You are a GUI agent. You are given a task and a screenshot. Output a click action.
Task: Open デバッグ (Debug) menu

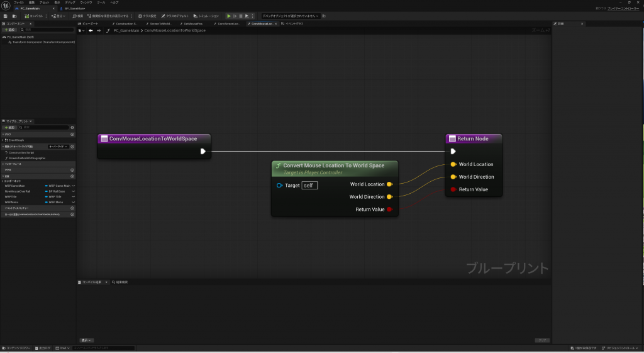point(70,3)
